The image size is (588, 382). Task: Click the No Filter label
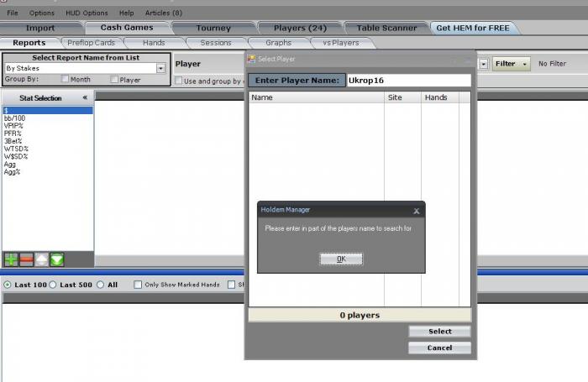coord(552,64)
